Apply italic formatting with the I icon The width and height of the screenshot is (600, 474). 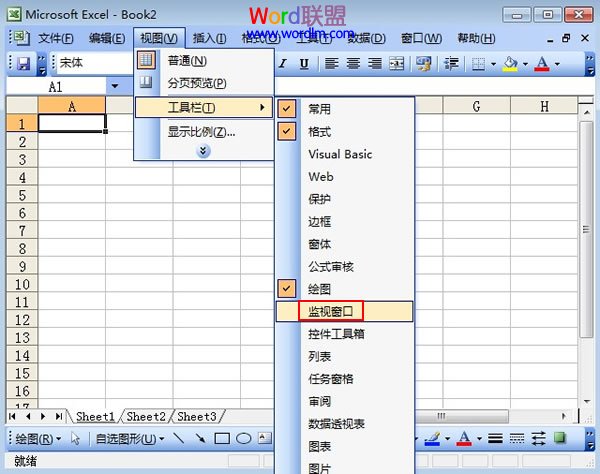click(x=283, y=64)
